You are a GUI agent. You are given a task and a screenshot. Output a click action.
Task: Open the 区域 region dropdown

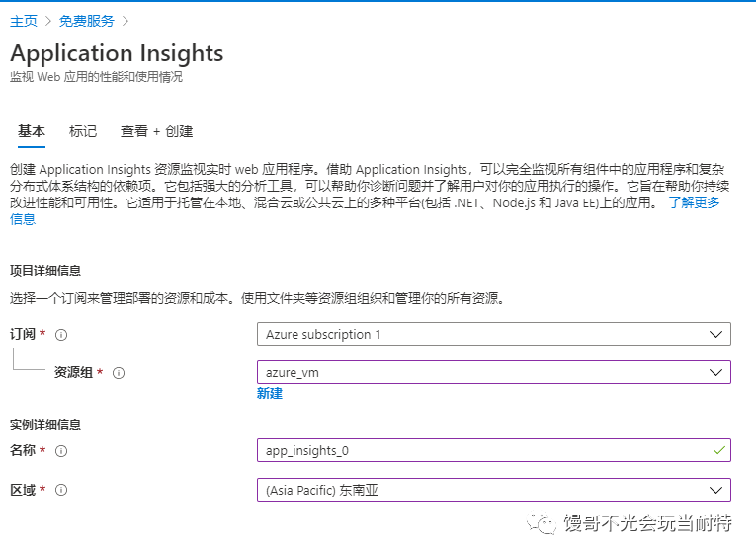(494, 490)
